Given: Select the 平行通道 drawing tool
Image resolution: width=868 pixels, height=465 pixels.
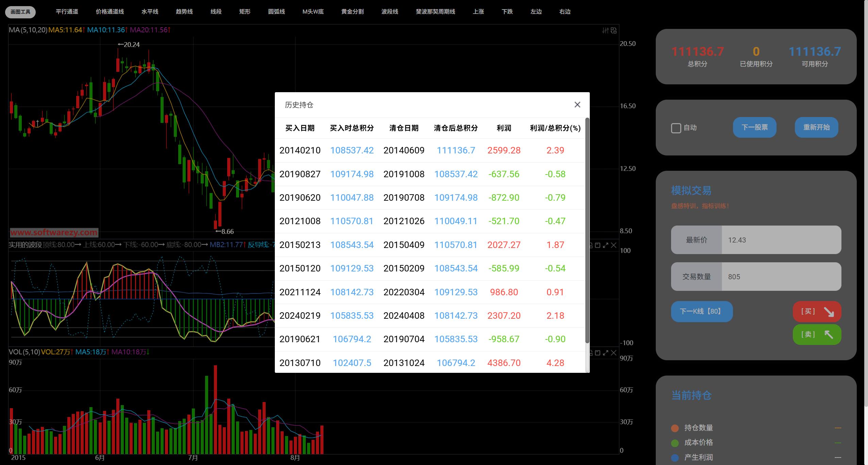Looking at the screenshot, I should (x=67, y=12).
